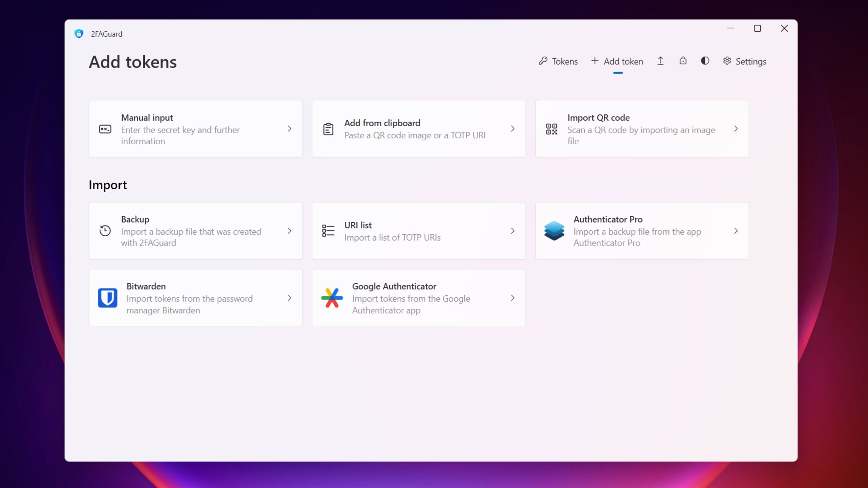Click the Google Authenticator icon
This screenshot has width=868, height=488.
(332, 298)
